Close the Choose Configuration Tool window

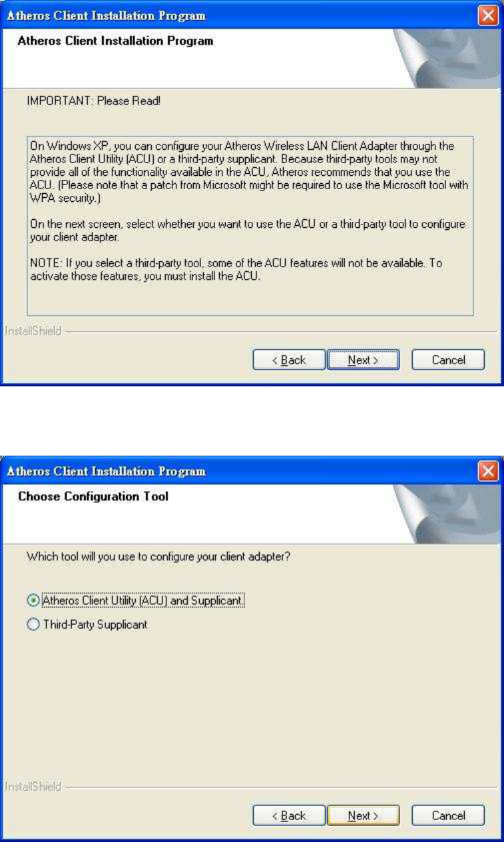(489, 471)
